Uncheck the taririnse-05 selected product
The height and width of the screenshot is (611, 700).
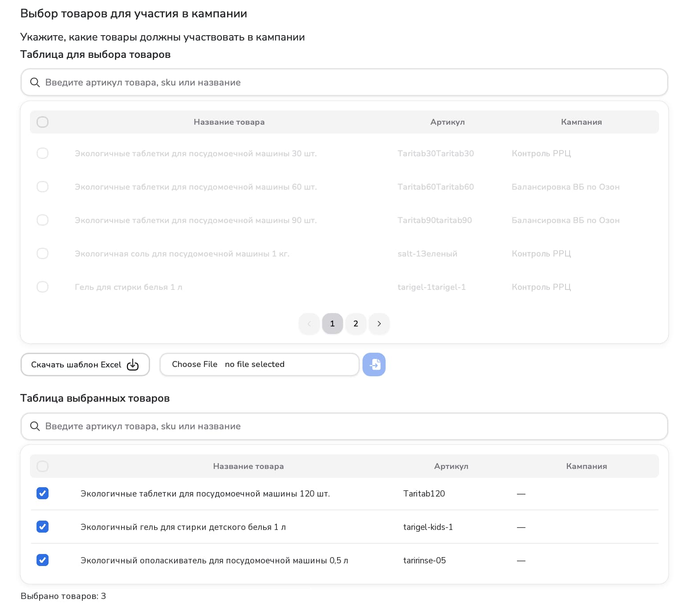tap(42, 560)
